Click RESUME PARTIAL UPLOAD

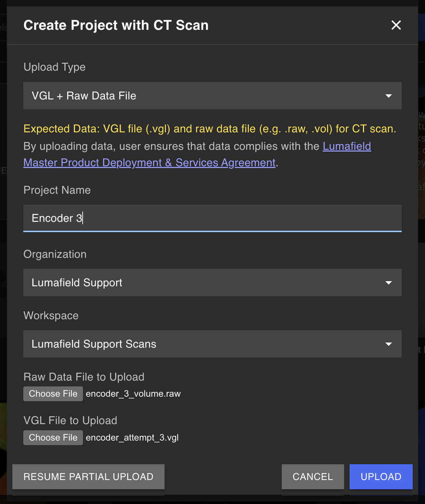coord(88,477)
